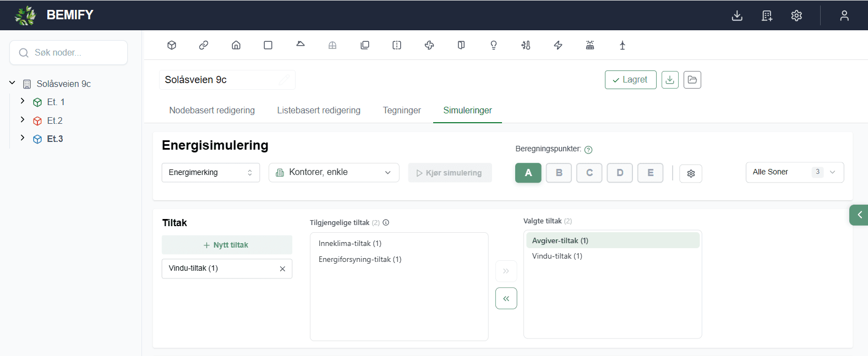Remove the Vindu-tiltak (1) item with X
This screenshot has width=868, height=356.
click(x=282, y=269)
